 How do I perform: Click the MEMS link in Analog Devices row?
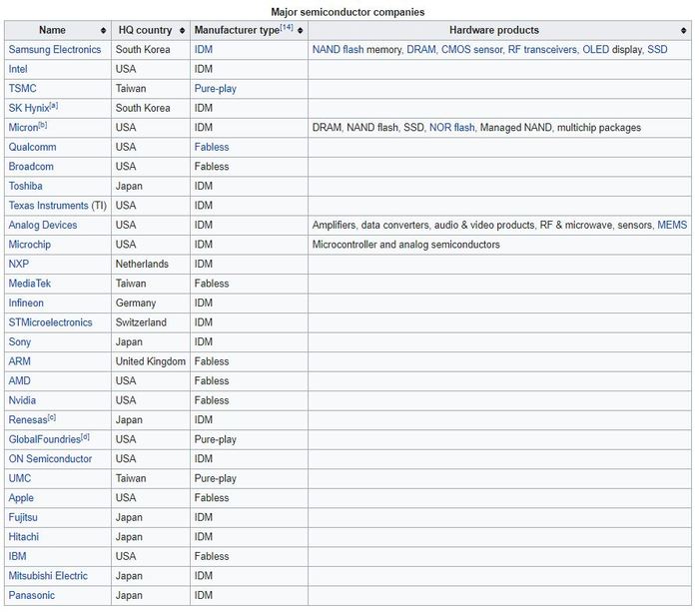(672, 226)
